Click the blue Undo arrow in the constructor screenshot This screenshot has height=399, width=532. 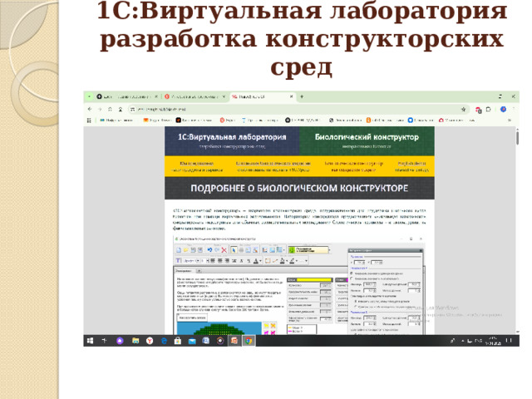coord(209,250)
